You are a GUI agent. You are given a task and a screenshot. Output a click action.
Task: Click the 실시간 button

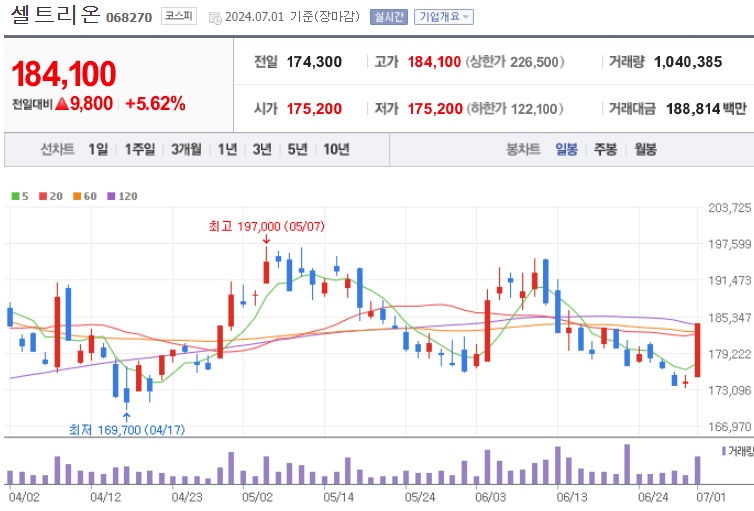(x=389, y=17)
